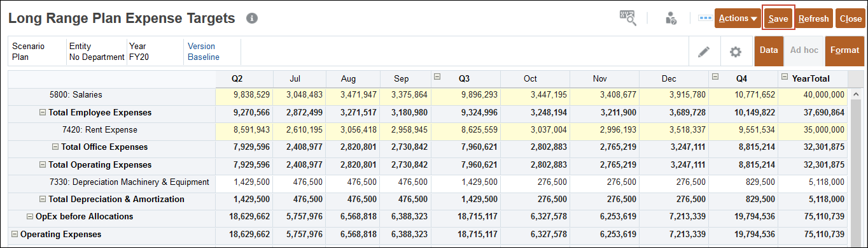
Task: Collapse the Q3 column group
Action: tap(437, 77)
